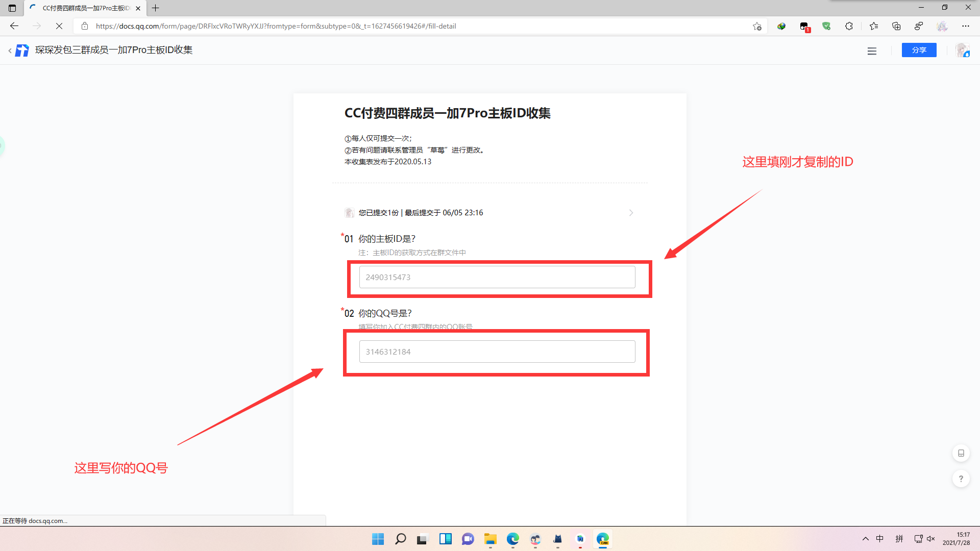Screen dimensions: 980x551
Task: Open the Extensions puzzle icon
Action: [x=849, y=26]
